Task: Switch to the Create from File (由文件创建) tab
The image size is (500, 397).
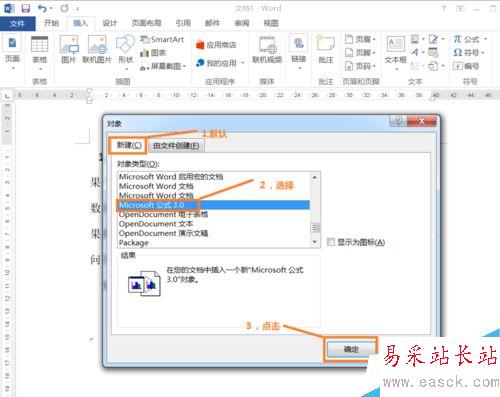Action: 176,146
